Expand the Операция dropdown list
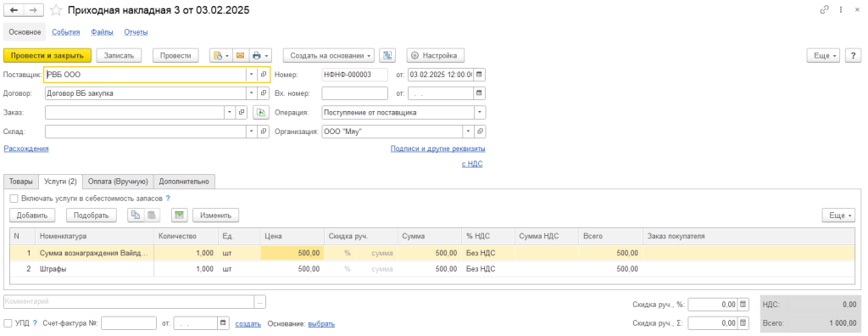Viewport: 868px width, 336px height. point(480,113)
